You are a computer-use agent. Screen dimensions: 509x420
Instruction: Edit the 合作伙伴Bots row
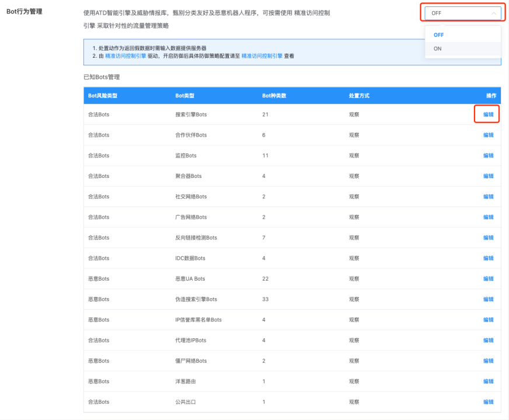488,135
